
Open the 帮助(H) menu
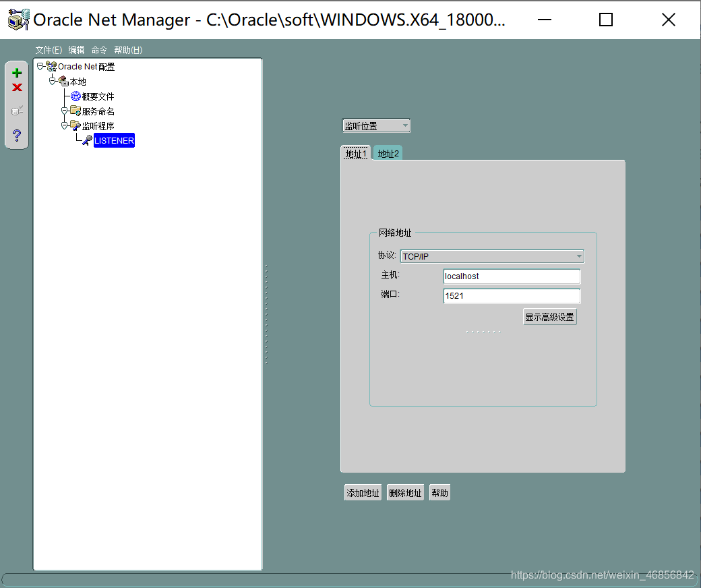pyautogui.click(x=128, y=50)
